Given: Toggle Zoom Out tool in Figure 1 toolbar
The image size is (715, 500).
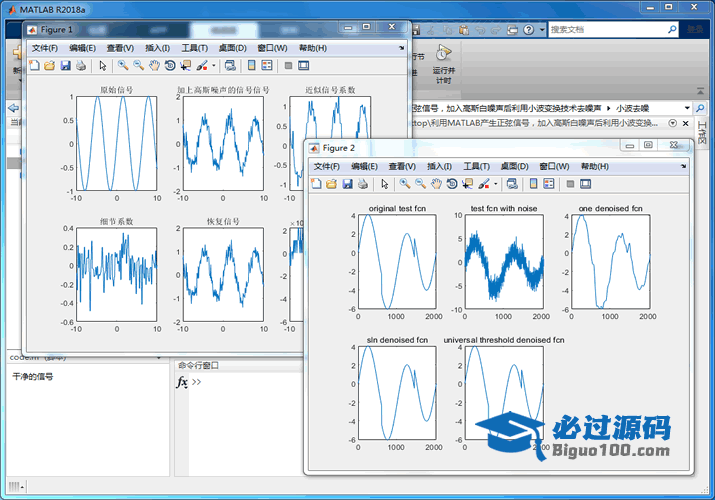Looking at the screenshot, I should coord(139,66).
